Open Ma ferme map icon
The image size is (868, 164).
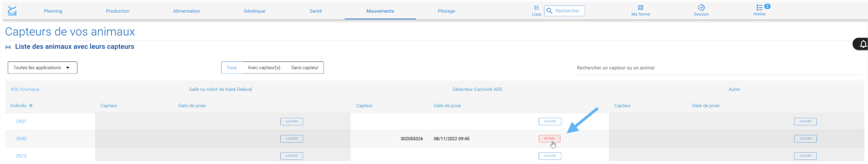point(640,8)
